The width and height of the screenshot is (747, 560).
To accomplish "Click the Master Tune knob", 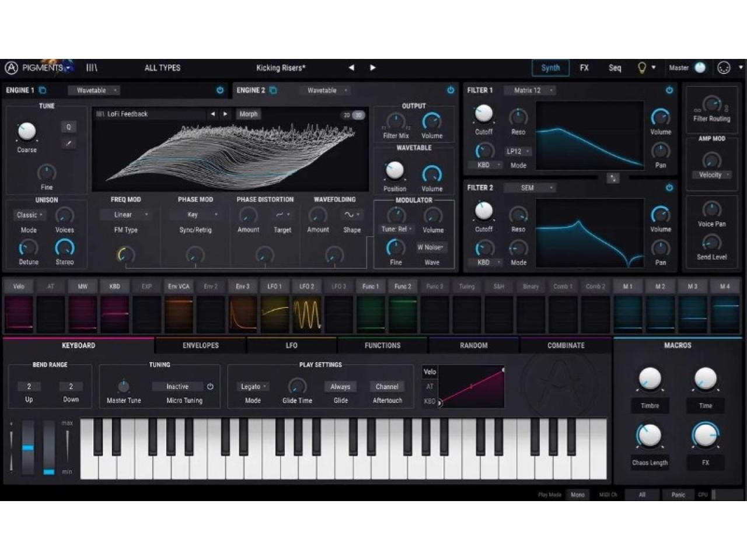I will [123, 386].
